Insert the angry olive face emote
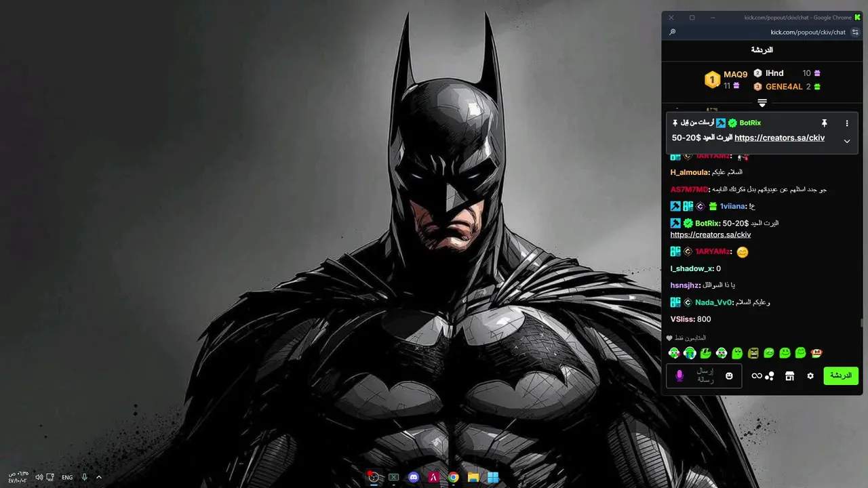Screen dimensions: 868x488 coord(753,353)
